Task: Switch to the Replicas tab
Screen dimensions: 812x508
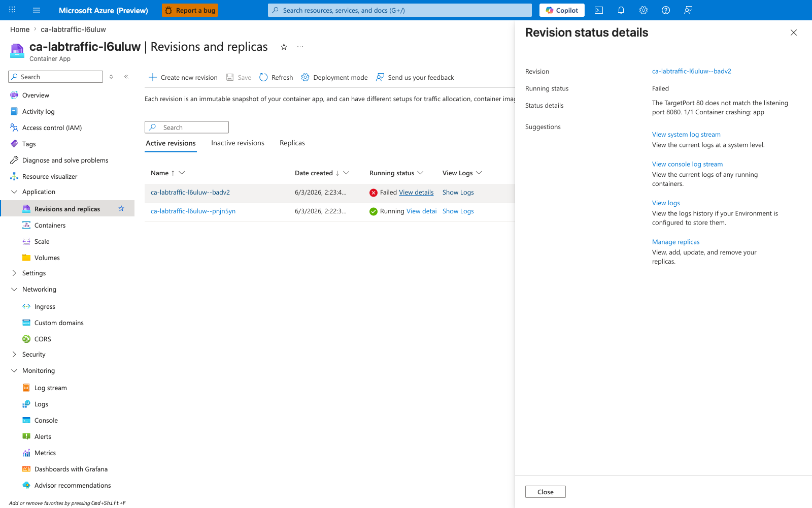Action: pos(292,143)
